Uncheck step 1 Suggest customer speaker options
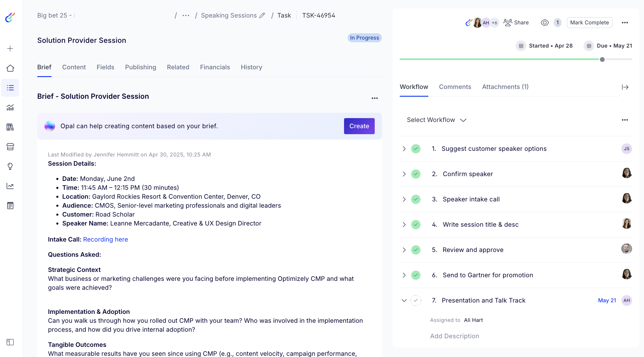Image resolution: width=644 pixels, height=357 pixels. tap(416, 149)
